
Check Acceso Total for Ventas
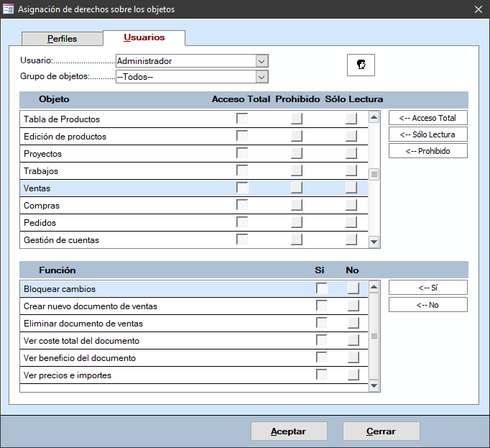242,188
